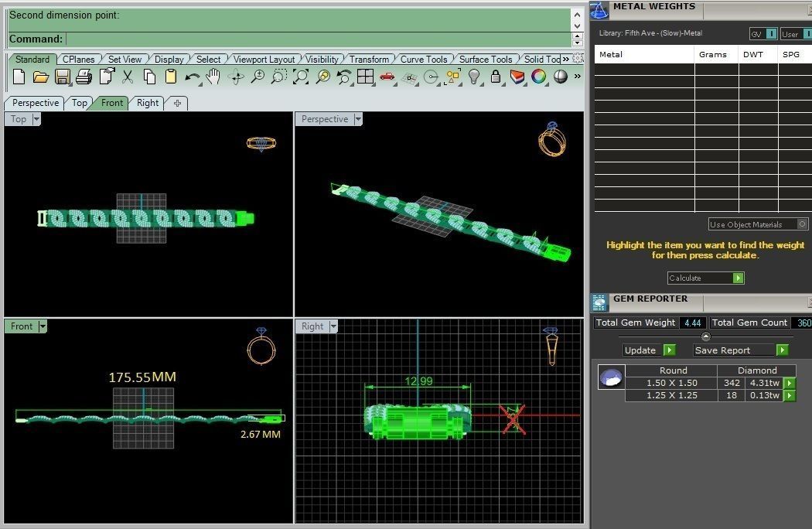Screen dimensions: 812x529
Task: Click the Object Snap circle icon
Action: [431, 77]
